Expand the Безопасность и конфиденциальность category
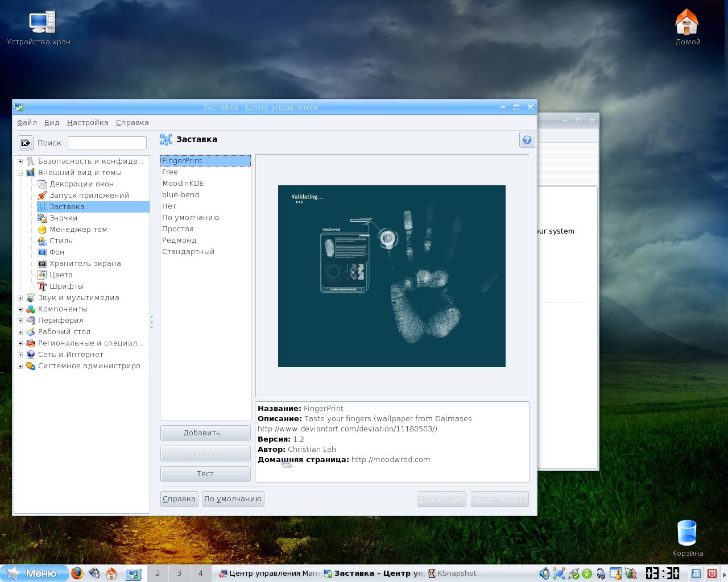 20,161
